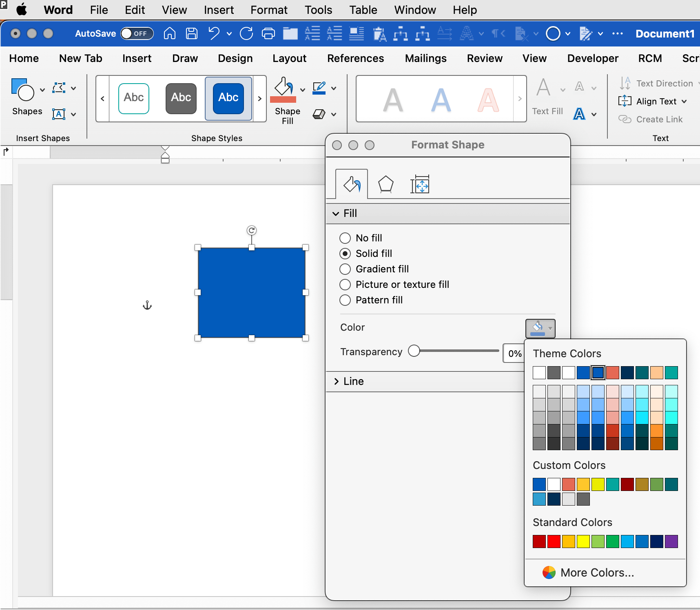This screenshot has width=700, height=610.
Task: Click the Text Box icon in Insert Shapes
Action: pyautogui.click(x=59, y=114)
